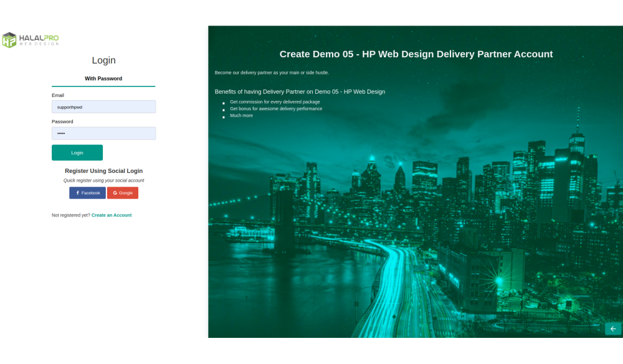
Task: Click the HalalPro Web Design logo
Action: coord(31,40)
